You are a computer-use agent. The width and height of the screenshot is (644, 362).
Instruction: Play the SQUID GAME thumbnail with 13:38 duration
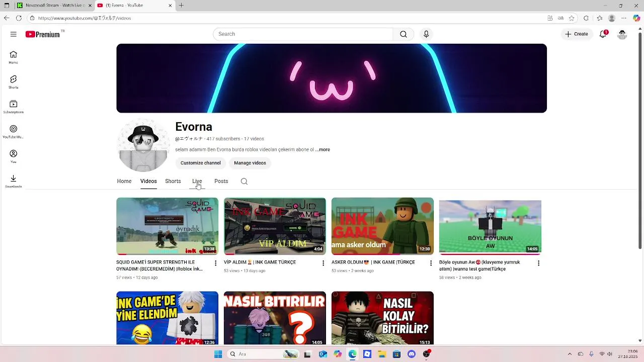point(167,226)
